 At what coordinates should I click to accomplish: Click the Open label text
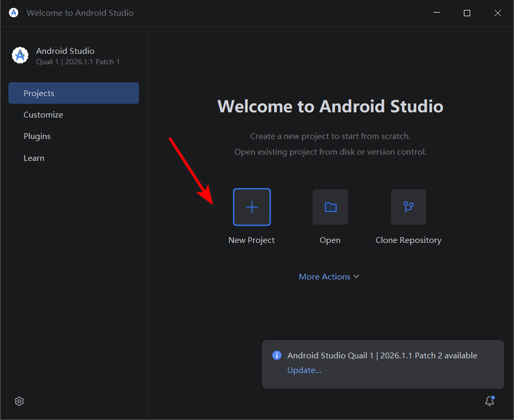point(330,240)
